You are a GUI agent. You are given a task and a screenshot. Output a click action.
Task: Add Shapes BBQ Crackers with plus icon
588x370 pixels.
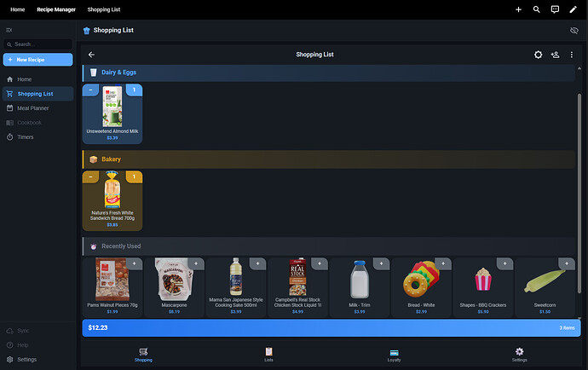tap(505, 263)
